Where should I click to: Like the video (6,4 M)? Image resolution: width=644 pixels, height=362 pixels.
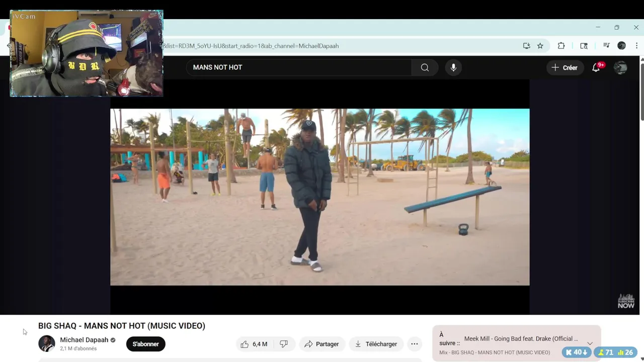254,344
